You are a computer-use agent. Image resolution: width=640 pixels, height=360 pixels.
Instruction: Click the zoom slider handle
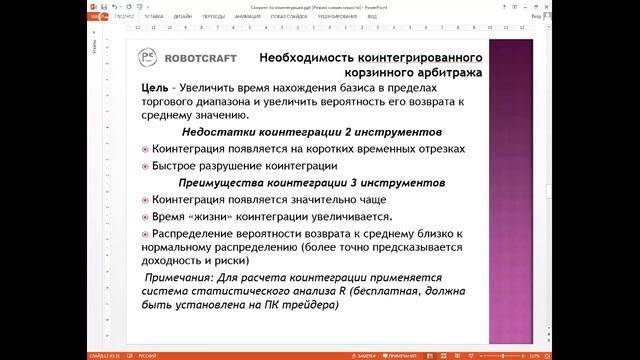coord(503,356)
